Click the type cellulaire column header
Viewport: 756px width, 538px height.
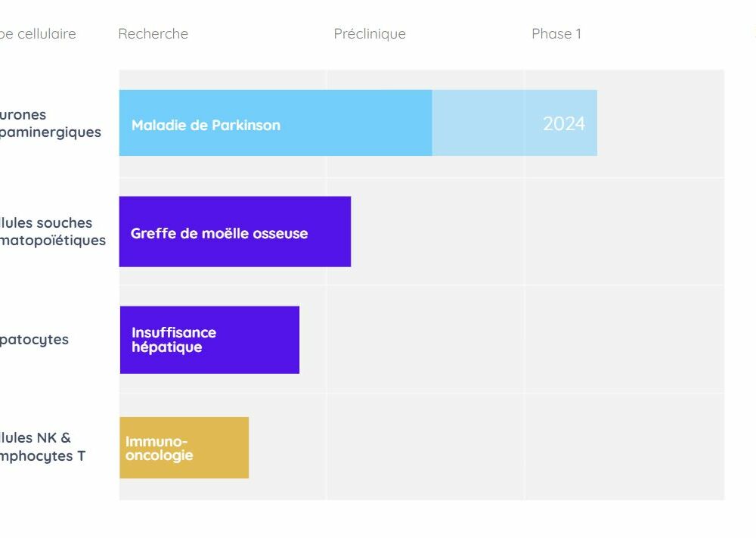(38, 34)
